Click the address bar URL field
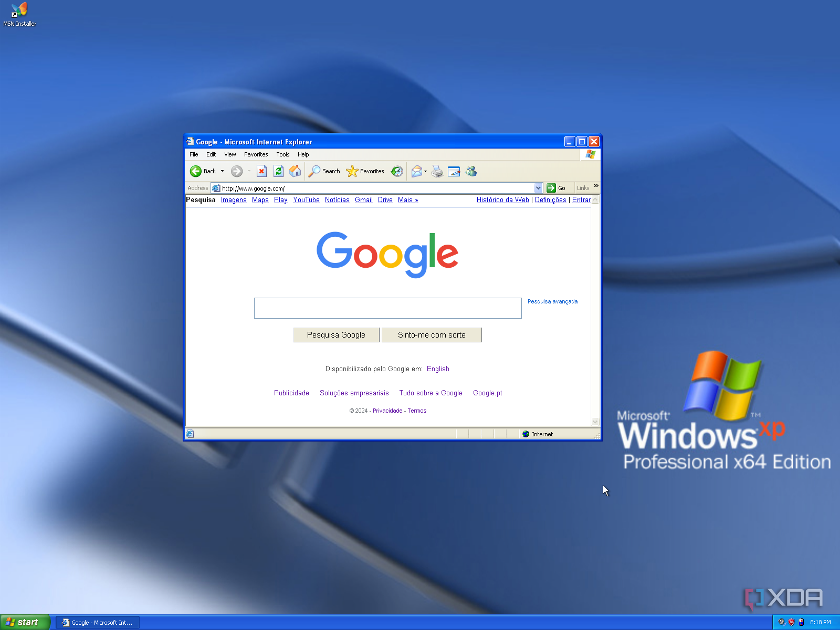840x630 pixels. click(x=377, y=188)
